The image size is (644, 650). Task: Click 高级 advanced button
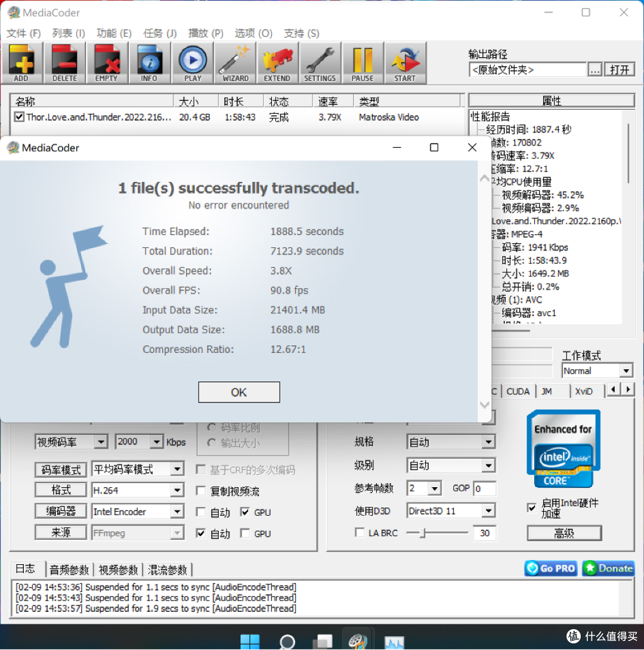[563, 533]
